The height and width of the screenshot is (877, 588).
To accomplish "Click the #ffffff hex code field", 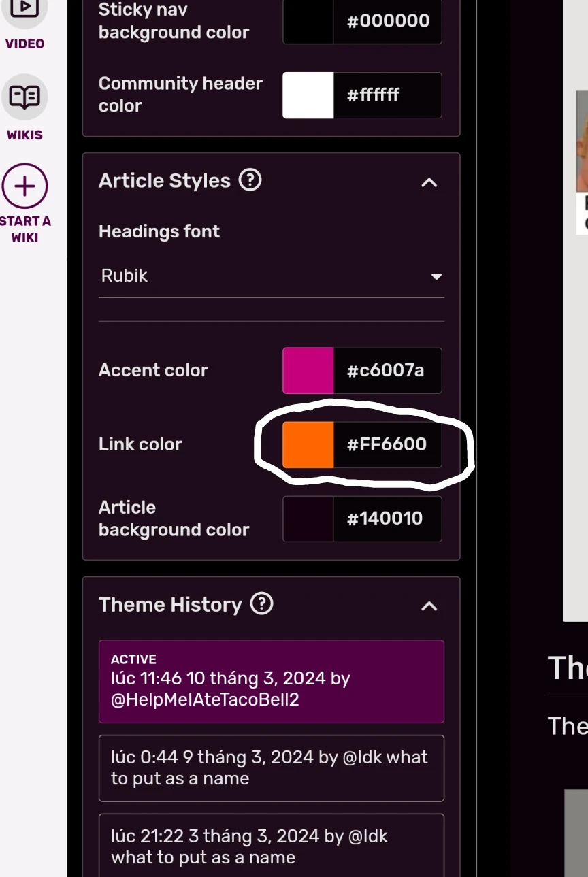I will pos(388,95).
